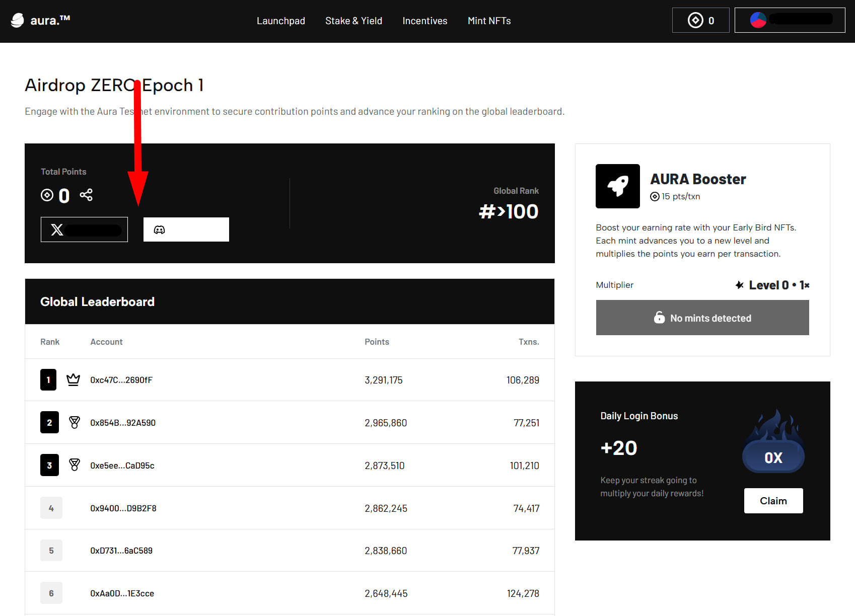The width and height of the screenshot is (855, 616).
Task: Click the Daily Login Bonus heading
Action: [639, 416]
